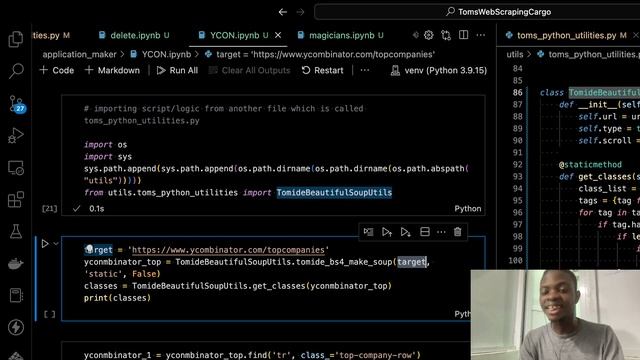The image size is (640, 360).
Task: Select kernel venv (Python 3.9.15)
Action: tap(439, 70)
